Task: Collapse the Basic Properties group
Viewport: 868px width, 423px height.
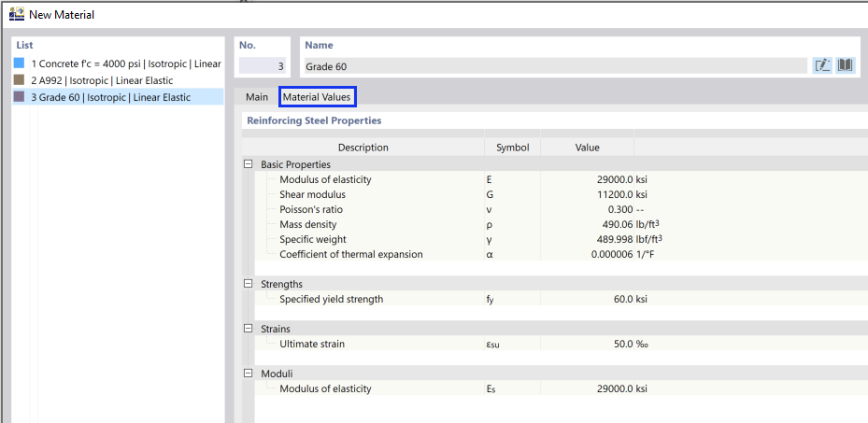Action: pyautogui.click(x=249, y=164)
